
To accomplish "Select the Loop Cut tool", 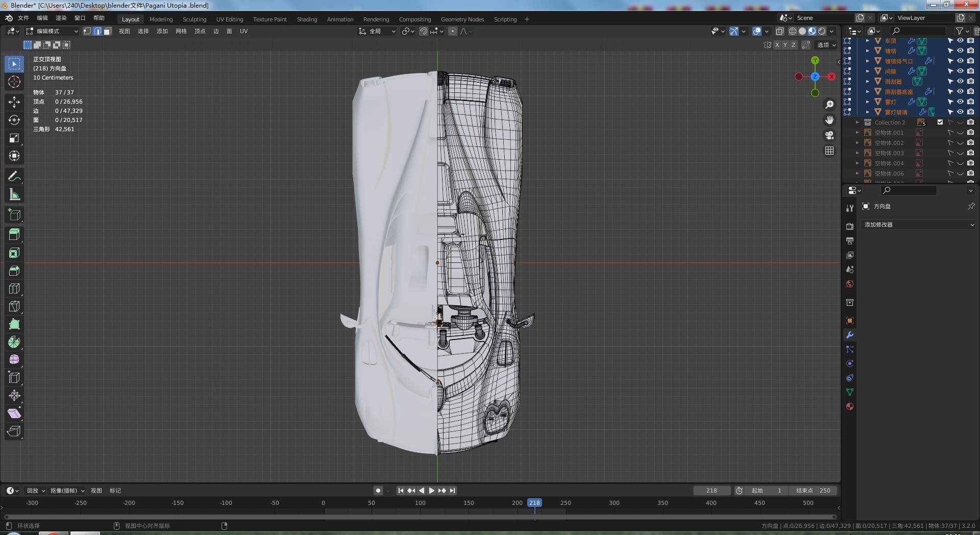I will pyautogui.click(x=14, y=288).
